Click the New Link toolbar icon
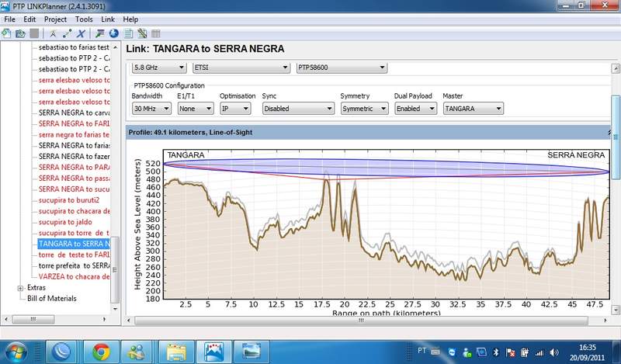Screen dimensions: 621x364 click(68, 33)
